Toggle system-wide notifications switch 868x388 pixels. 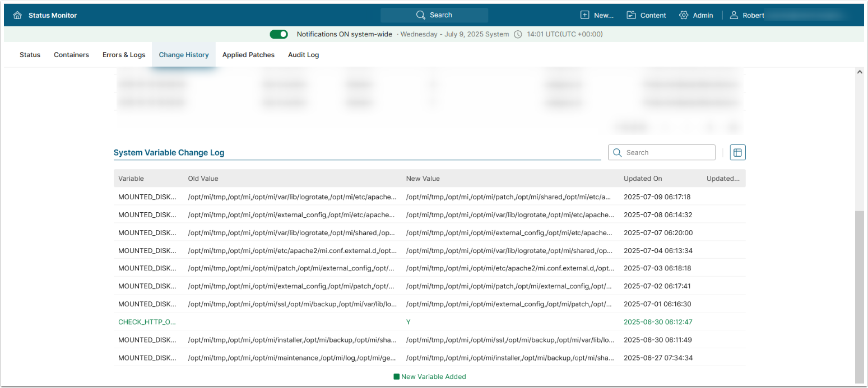pos(278,34)
